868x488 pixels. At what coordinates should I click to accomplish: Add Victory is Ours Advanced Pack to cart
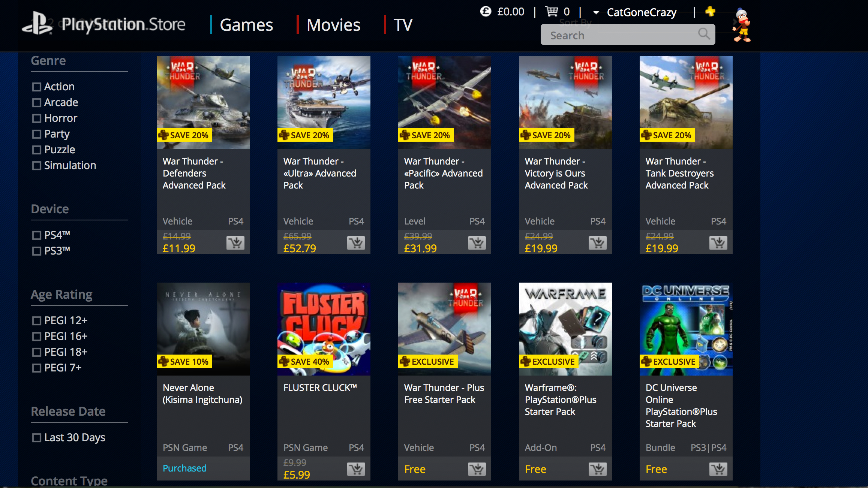coord(598,243)
